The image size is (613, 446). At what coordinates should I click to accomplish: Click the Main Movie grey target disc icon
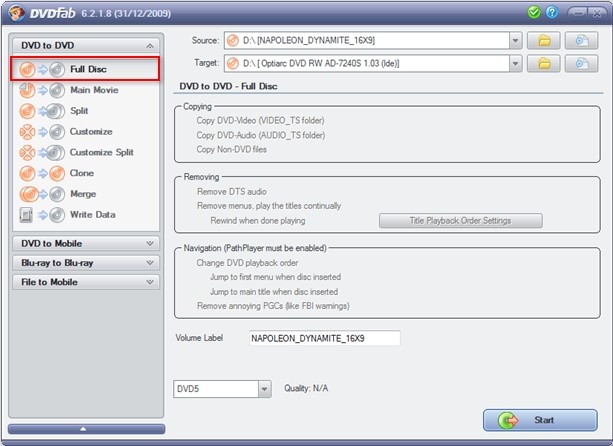[x=57, y=90]
